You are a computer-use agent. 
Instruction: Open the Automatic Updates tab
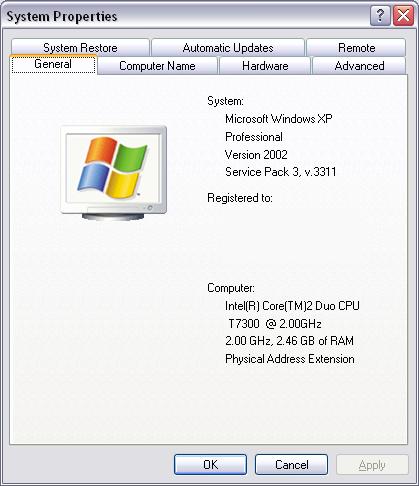[228, 48]
